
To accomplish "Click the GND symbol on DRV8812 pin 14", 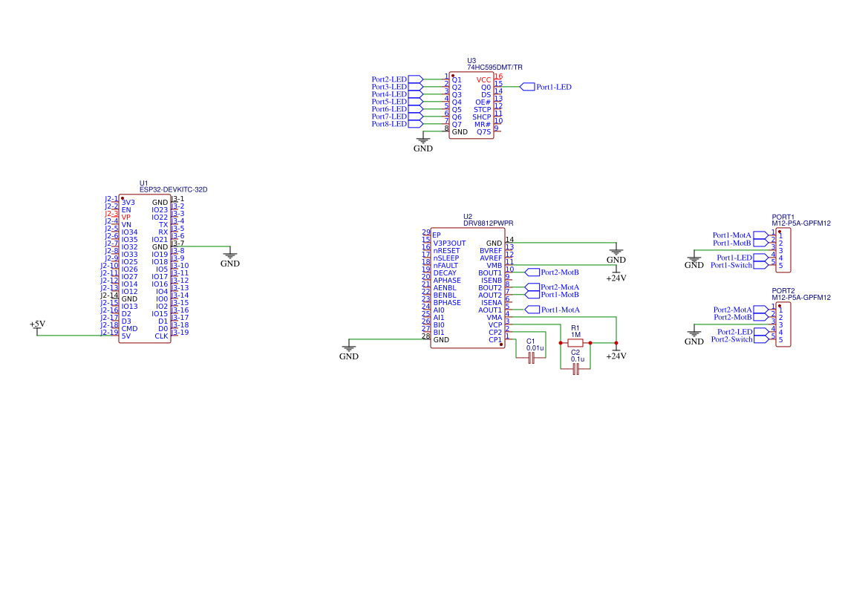I will (x=616, y=254).
